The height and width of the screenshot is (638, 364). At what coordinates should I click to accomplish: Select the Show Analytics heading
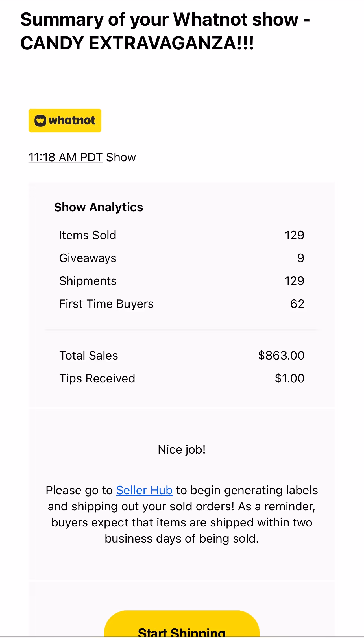click(99, 207)
